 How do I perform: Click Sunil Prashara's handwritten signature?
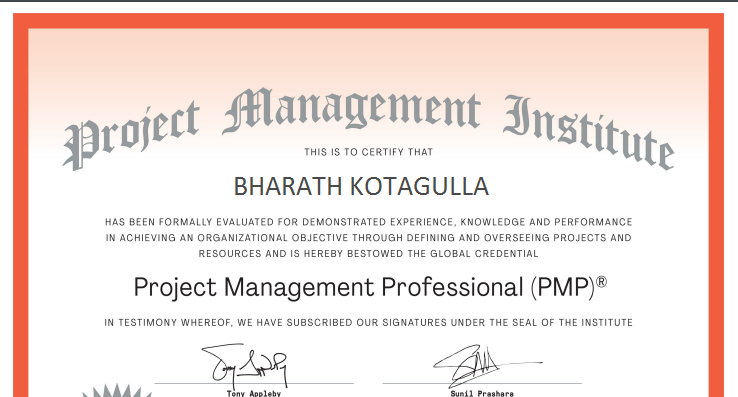coord(487,365)
